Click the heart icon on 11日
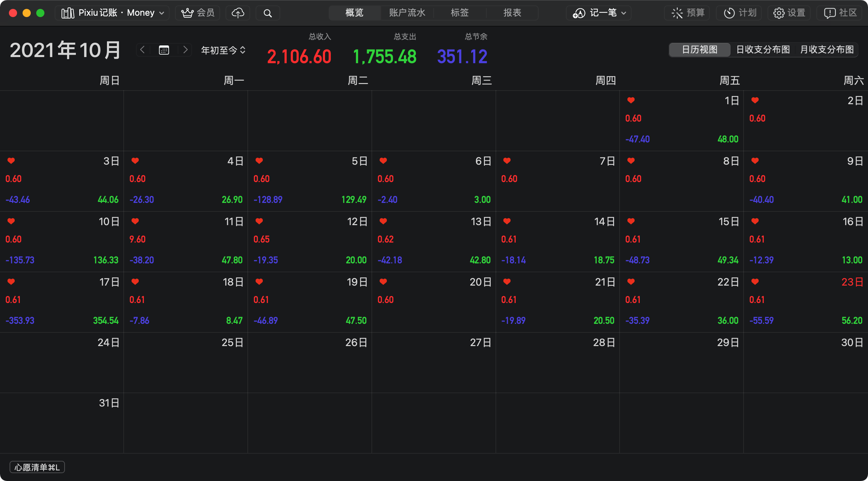Screen dimensions: 868x481 tap(135, 221)
